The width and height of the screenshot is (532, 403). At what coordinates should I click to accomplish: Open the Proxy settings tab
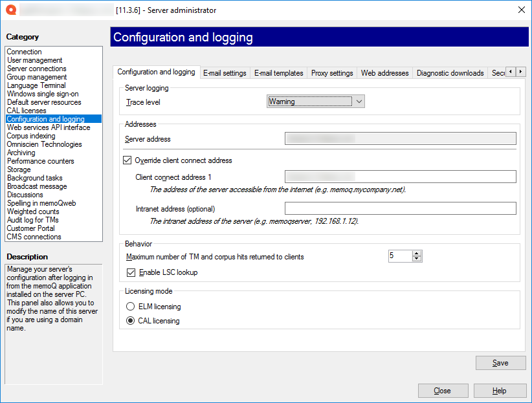331,72
